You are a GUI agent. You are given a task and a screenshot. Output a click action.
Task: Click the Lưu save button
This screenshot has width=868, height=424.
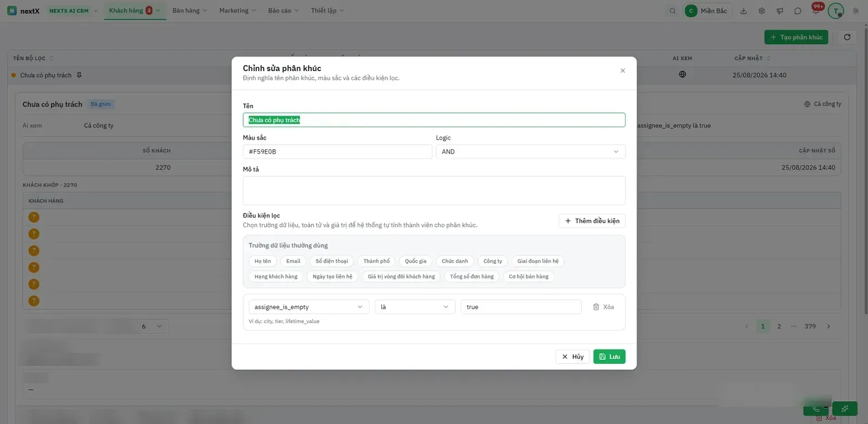(609, 357)
